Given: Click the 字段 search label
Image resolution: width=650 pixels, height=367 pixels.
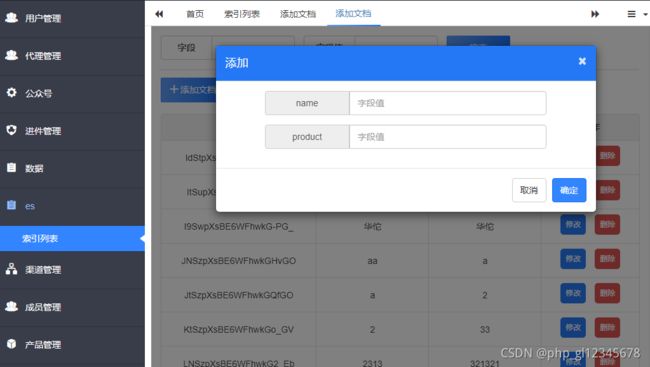Looking at the screenshot, I should click(x=187, y=48).
